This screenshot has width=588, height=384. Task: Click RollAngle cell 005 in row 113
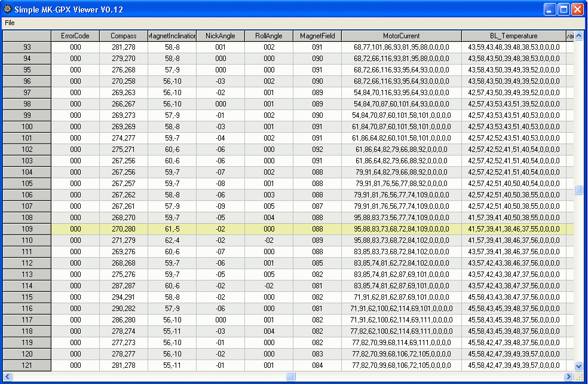coord(269,275)
